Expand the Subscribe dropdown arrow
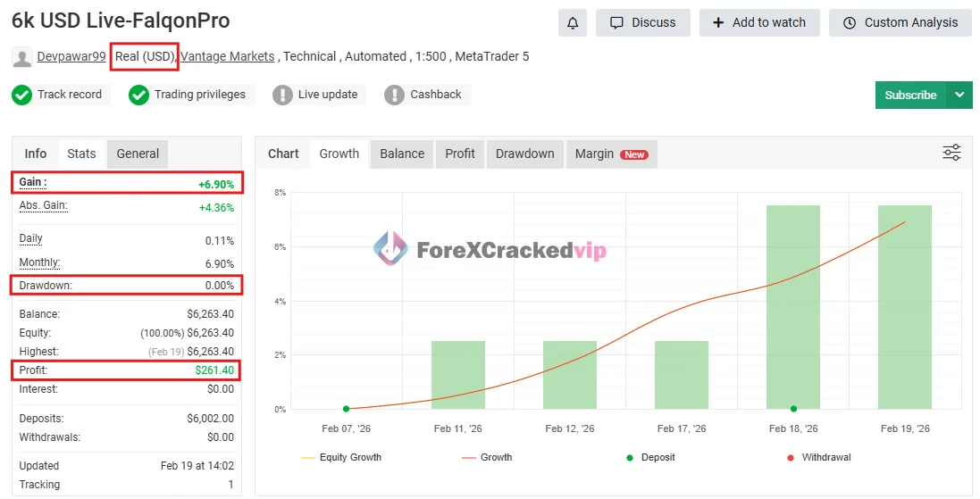The width and height of the screenshot is (980, 499). 960,95
